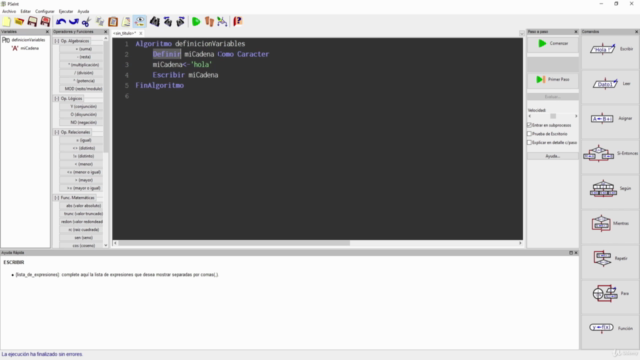Insert the Función command
The image size is (640, 360).
pos(611,328)
